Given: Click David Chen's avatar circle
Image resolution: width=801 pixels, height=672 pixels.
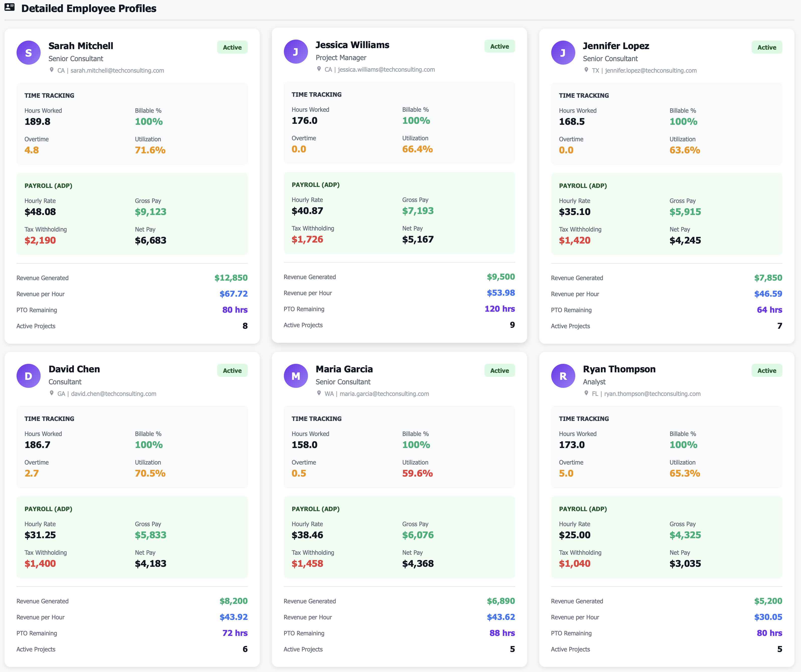Looking at the screenshot, I should click(x=29, y=376).
